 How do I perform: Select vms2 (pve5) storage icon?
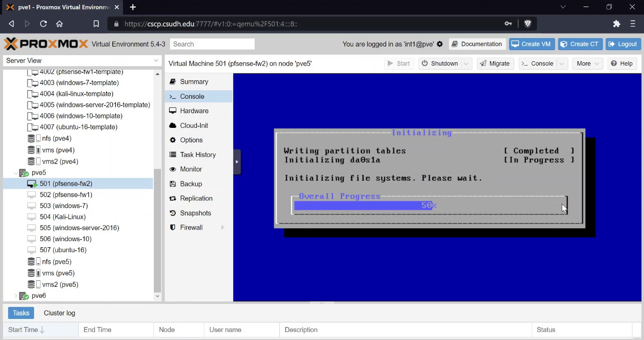tap(34, 284)
